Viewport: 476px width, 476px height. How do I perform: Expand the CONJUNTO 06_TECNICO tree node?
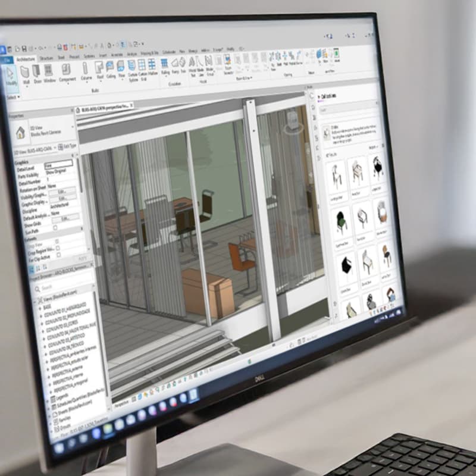(46, 353)
